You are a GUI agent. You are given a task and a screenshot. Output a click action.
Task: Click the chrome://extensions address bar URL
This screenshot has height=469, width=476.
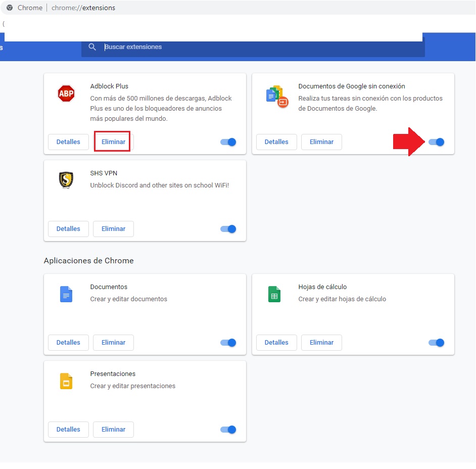pos(83,8)
